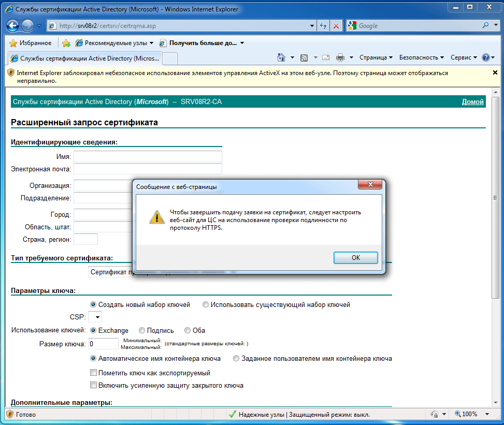Click the RSS feeds icon

pos(304,58)
